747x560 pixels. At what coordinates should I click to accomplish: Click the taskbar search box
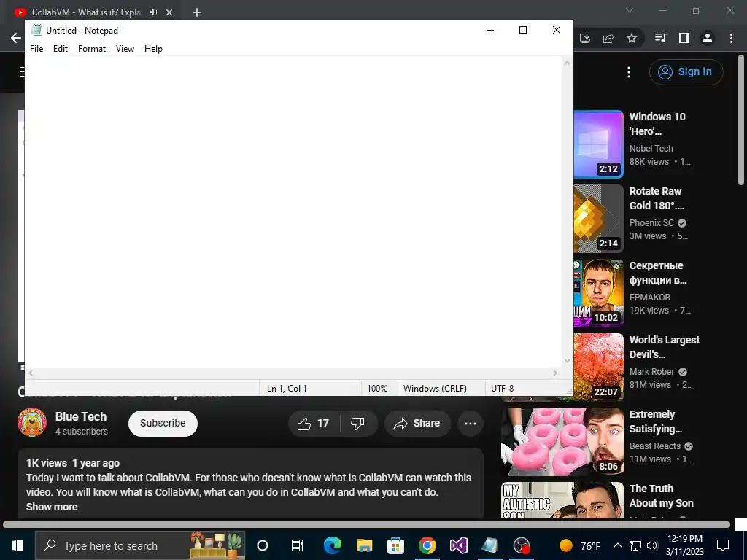tap(140, 545)
